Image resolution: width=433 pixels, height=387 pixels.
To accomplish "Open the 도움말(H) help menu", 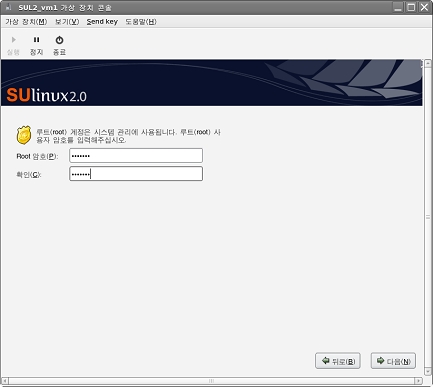I will point(141,22).
